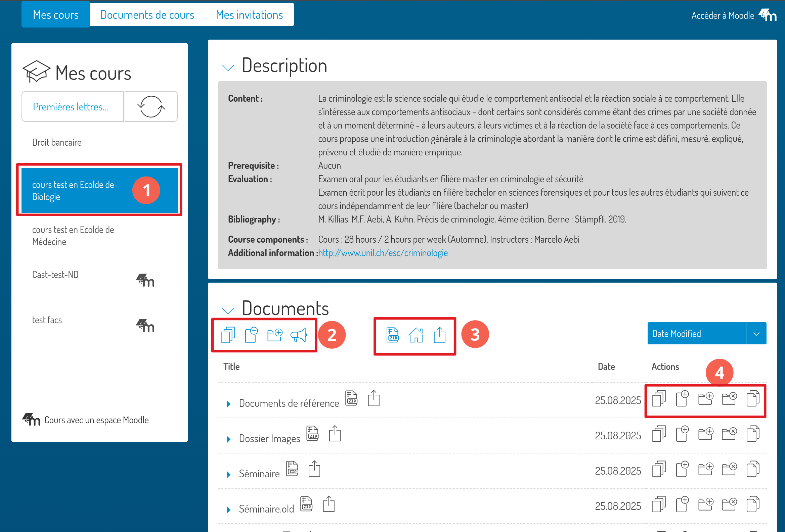The height and width of the screenshot is (532, 785).
Task: Click the add file icon in Documents toolbar
Action: click(x=251, y=335)
